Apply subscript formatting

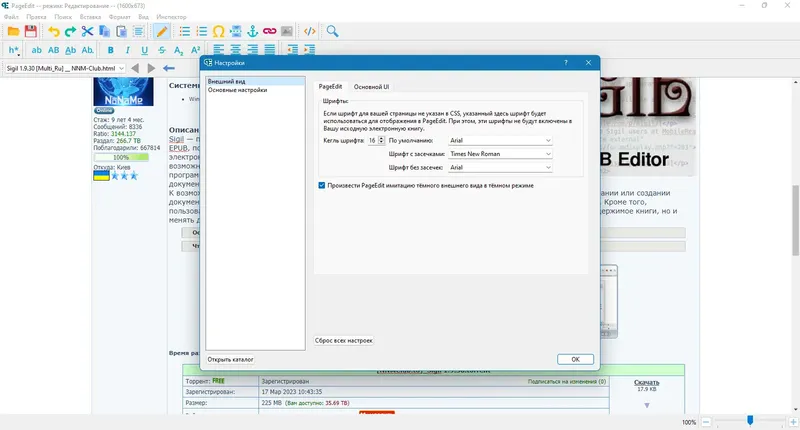click(179, 50)
